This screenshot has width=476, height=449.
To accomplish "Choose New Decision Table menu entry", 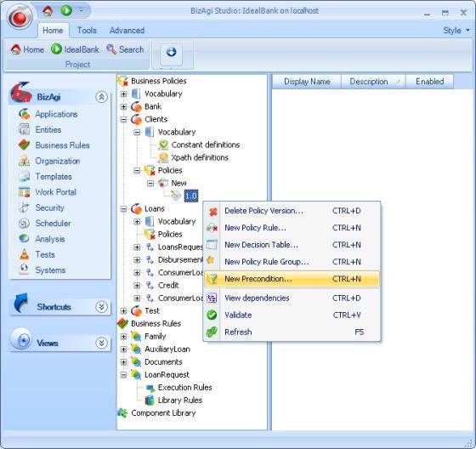I will (x=292, y=245).
